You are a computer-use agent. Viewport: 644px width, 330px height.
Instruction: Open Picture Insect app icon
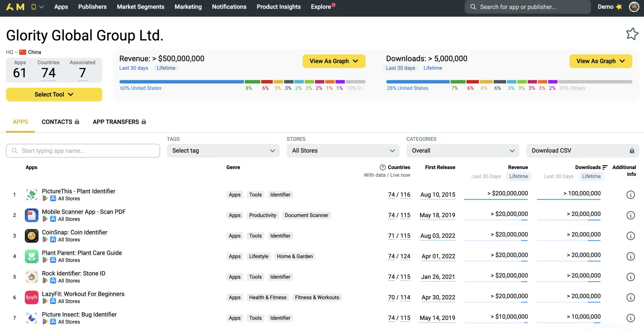pyautogui.click(x=32, y=318)
